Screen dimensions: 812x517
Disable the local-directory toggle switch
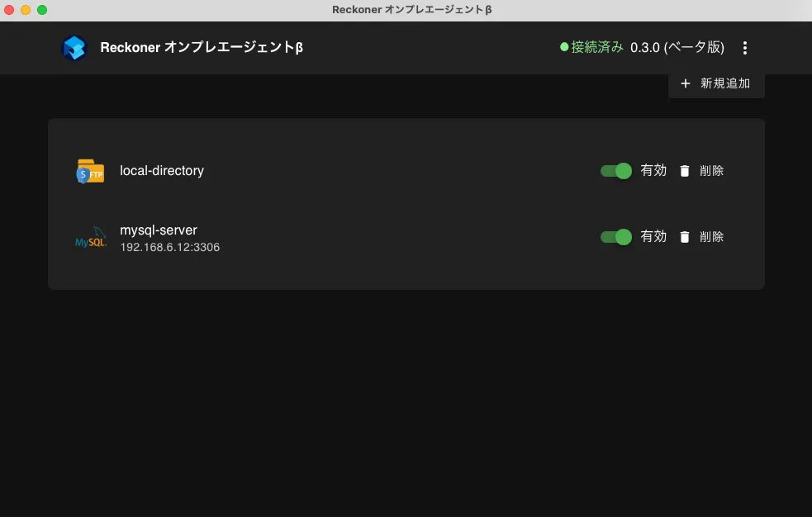click(615, 171)
